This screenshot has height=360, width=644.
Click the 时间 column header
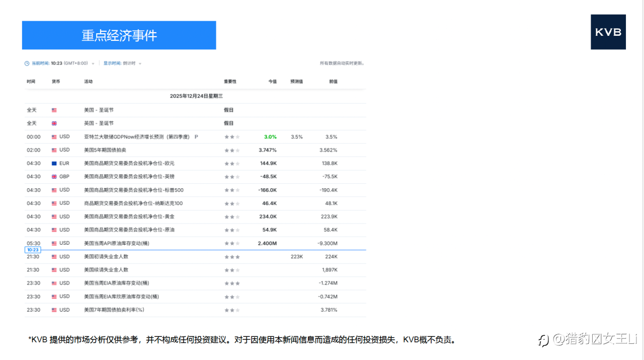click(31, 82)
